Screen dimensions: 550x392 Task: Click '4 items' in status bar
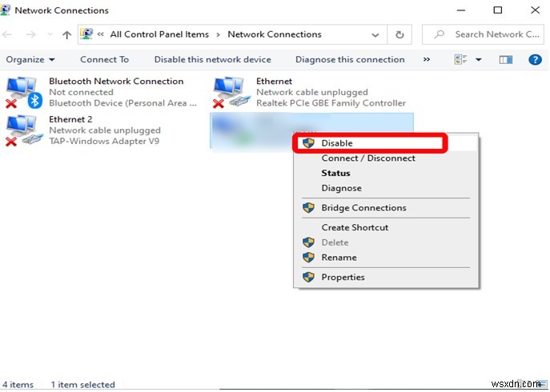(x=18, y=385)
